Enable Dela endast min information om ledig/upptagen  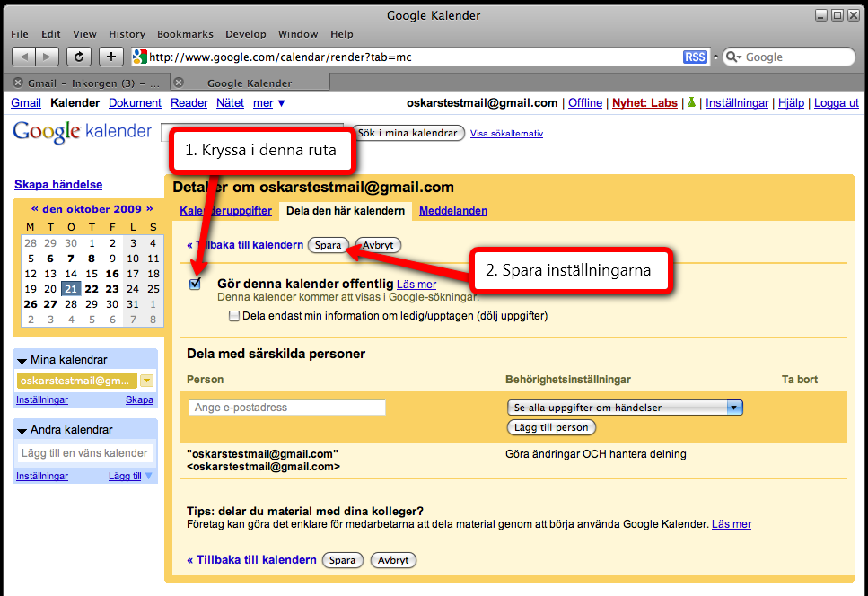point(234,315)
